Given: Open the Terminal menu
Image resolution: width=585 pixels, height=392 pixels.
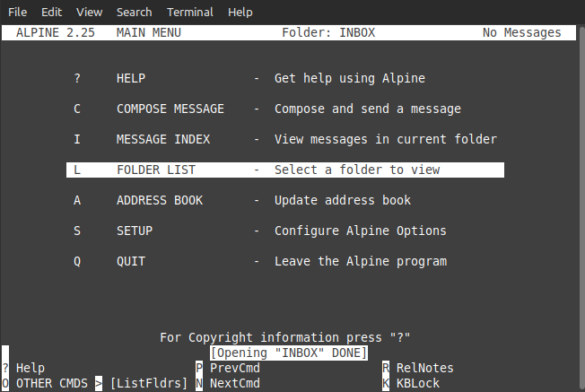Looking at the screenshot, I should (x=190, y=12).
